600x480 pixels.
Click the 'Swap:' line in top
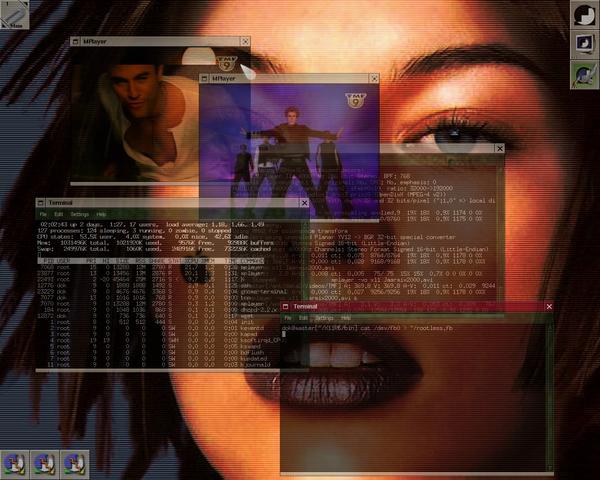pos(154,249)
